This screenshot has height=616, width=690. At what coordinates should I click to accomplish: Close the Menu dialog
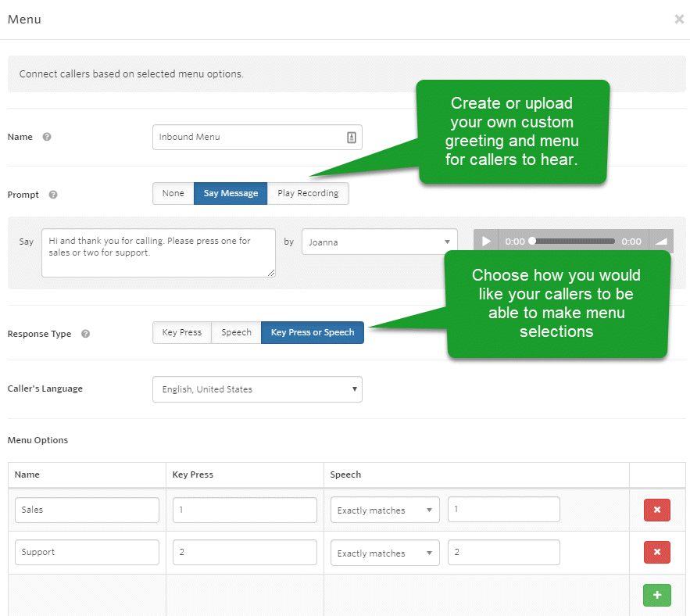[679, 19]
